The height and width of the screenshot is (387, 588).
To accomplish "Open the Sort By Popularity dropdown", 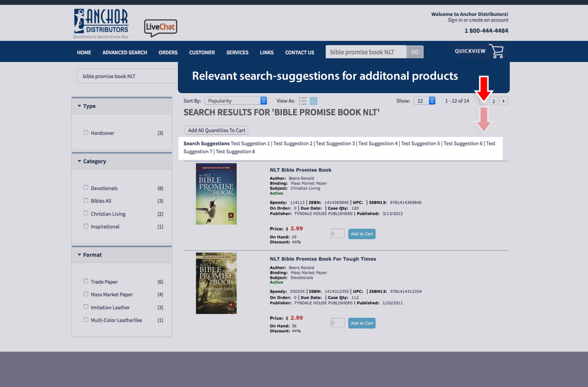I will (x=236, y=101).
